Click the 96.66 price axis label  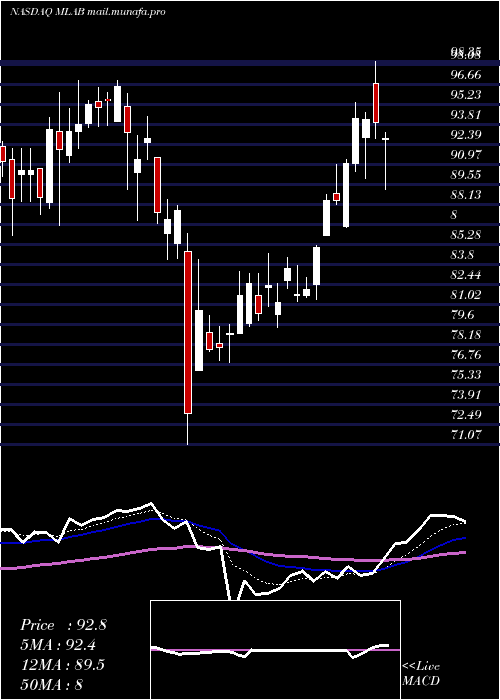coord(466,75)
